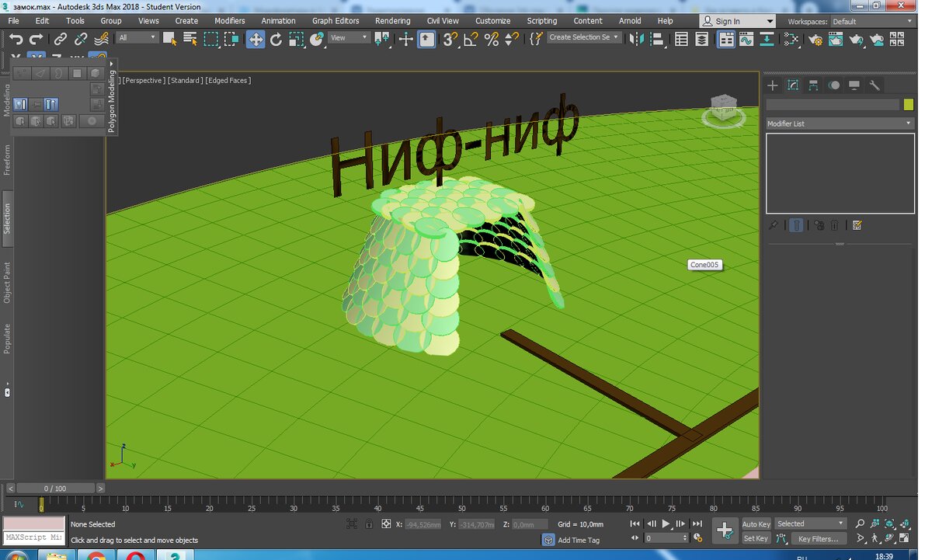The width and height of the screenshot is (932, 560).
Task: Open Schematic View icon
Action: click(x=767, y=39)
